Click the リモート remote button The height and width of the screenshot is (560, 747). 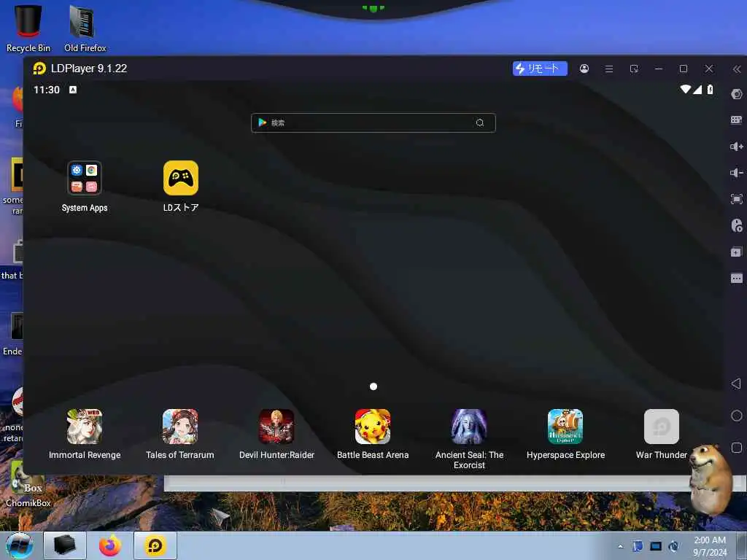[x=540, y=69]
